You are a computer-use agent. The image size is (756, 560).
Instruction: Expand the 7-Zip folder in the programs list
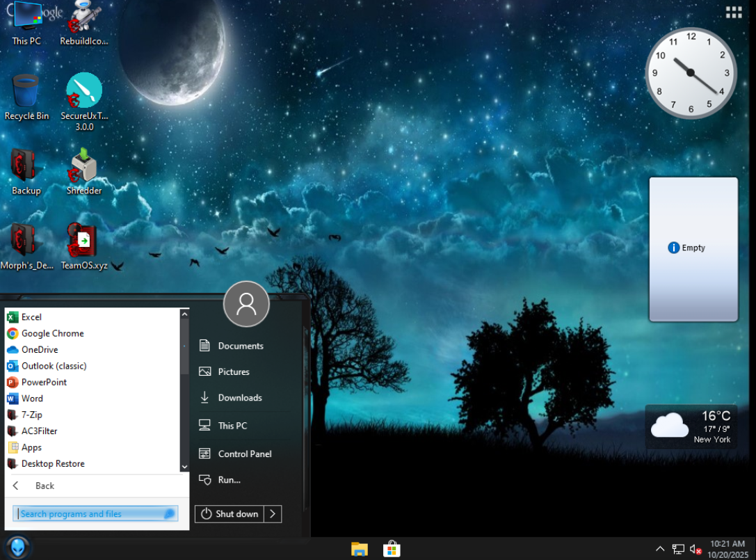(31, 415)
